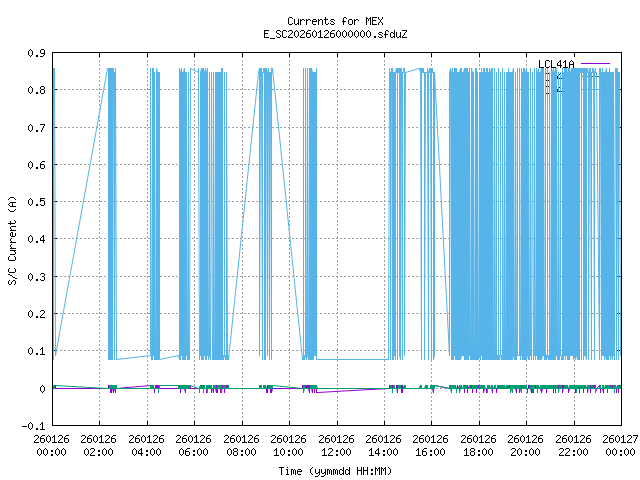Click the 0.1 y-axis tick label
This screenshot has width=640, height=480.
[x=35, y=352]
